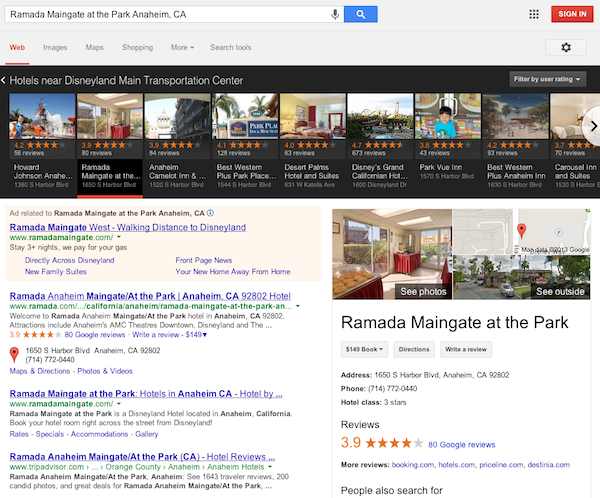Click Front Page News sitelink
The width and height of the screenshot is (600, 498).
coord(204,260)
